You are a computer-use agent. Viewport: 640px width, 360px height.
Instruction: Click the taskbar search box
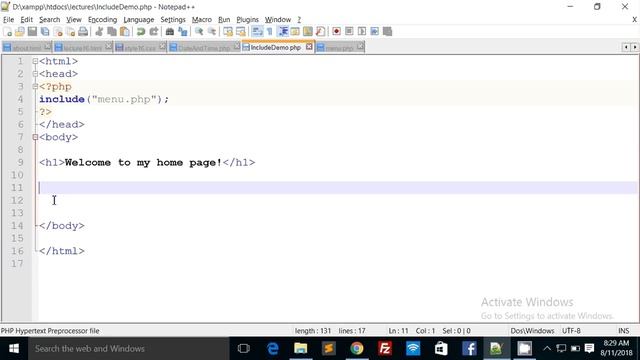point(129,349)
